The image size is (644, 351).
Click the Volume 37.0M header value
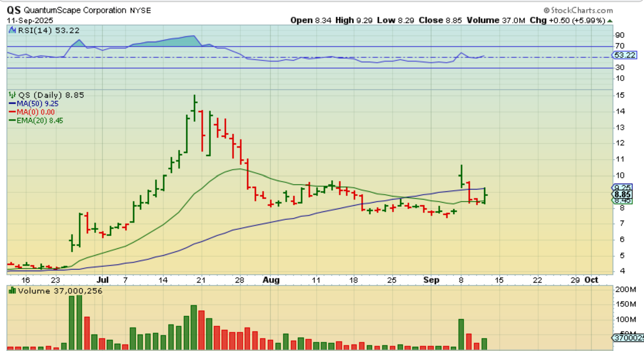496,21
